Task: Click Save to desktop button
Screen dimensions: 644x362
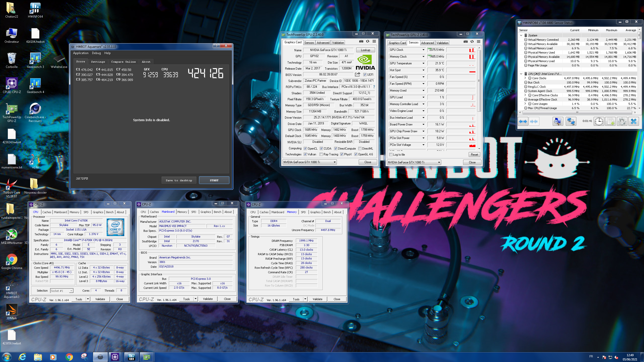Action: coord(179,180)
